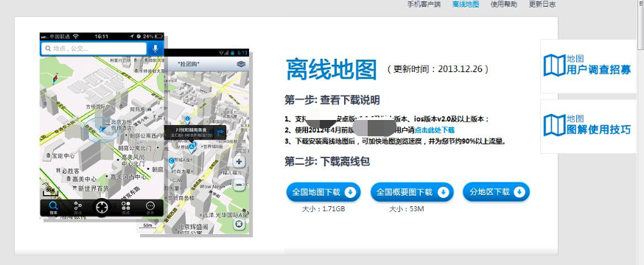Open the 手机客户端 tab

point(424,4)
